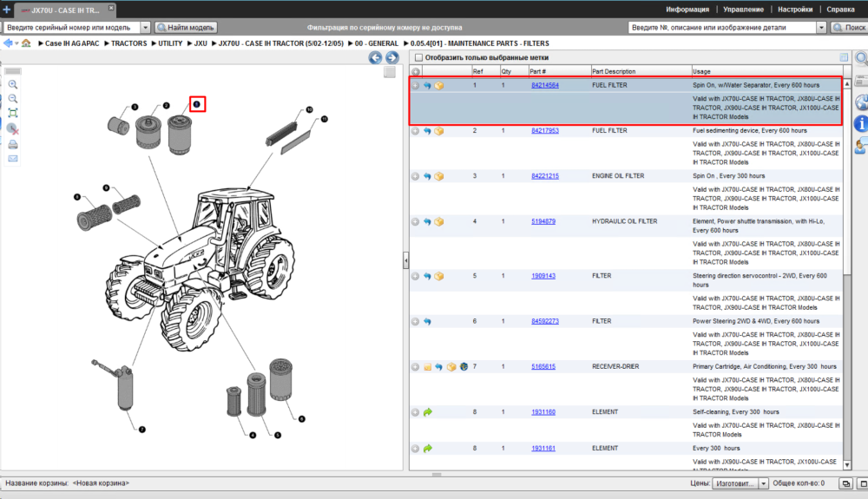The image size is (868, 499).
Task: Add part 5194879 to the cart with the plus icon
Action: point(415,222)
